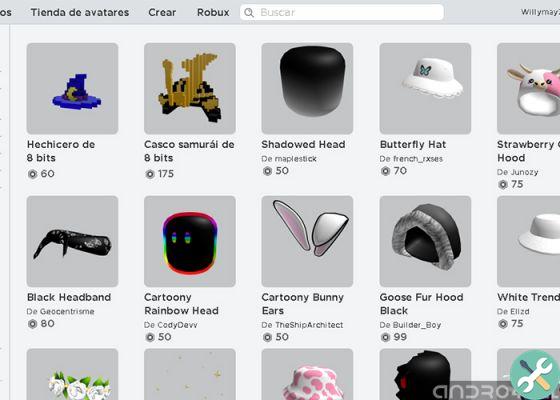Click the Robux coin icon beside 175
Screen dimensions: 560x400
coord(150,174)
